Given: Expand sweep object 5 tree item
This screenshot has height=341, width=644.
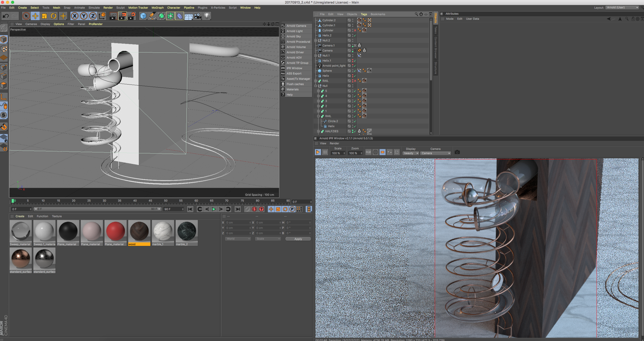Looking at the screenshot, I should coord(318,91).
